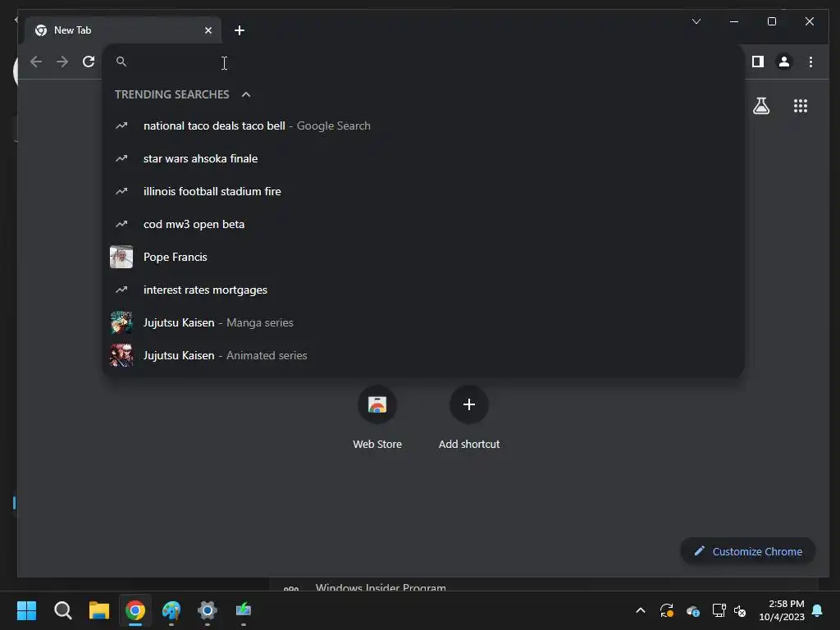The image size is (840, 630).
Task: Minimize the Chrome window
Action: coord(734,21)
